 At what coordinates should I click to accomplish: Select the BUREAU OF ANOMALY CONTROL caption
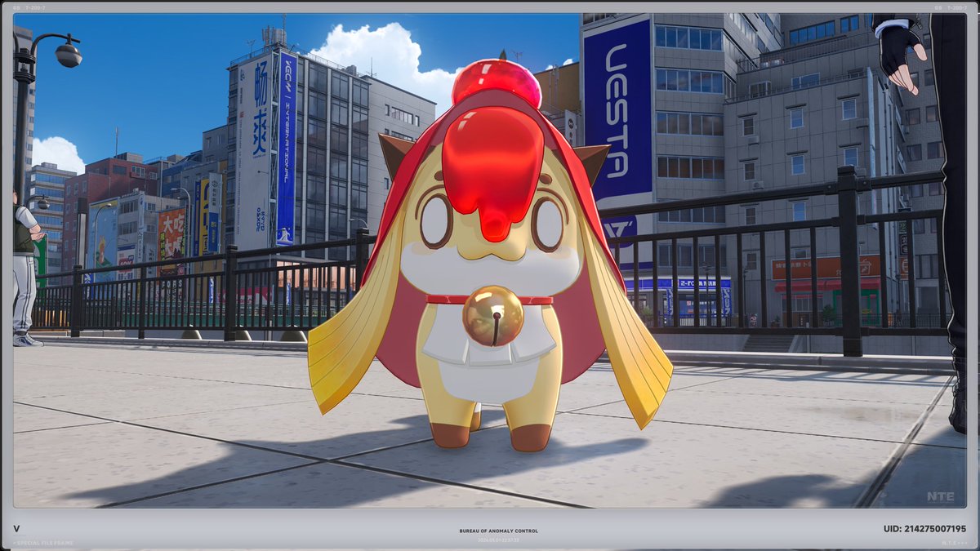(x=498, y=531)
